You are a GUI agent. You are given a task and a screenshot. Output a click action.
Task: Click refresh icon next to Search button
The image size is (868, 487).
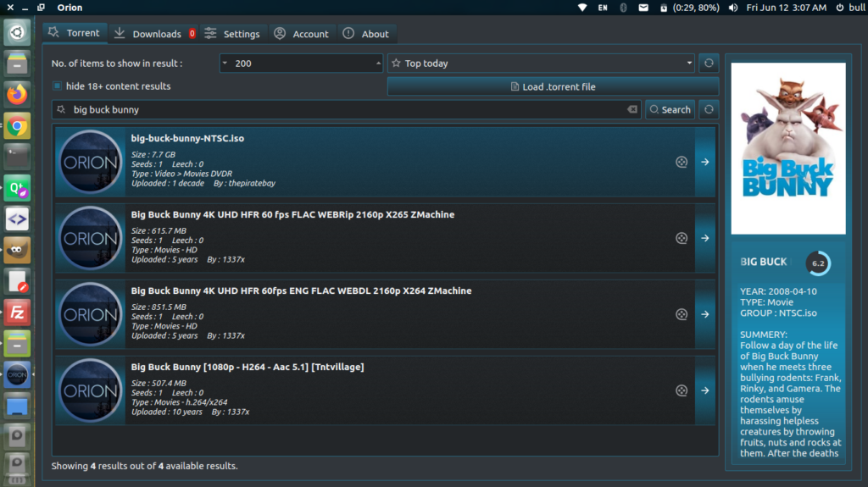pyautogui.click(x=708, y=109)
